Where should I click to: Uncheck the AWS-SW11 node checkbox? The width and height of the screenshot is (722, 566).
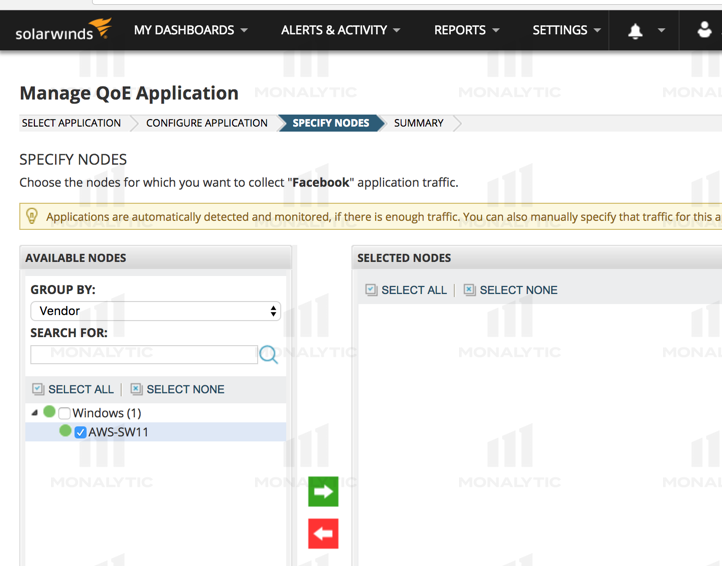pos(81,432)
